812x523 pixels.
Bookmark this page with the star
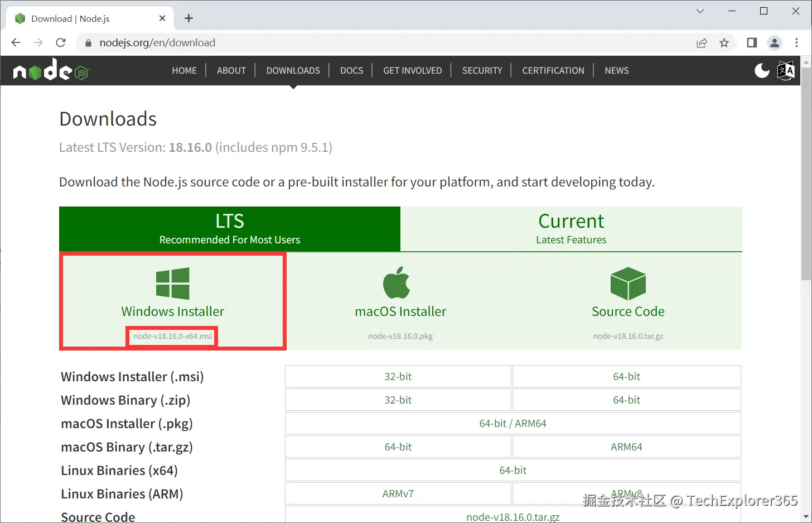coord(724,43)
